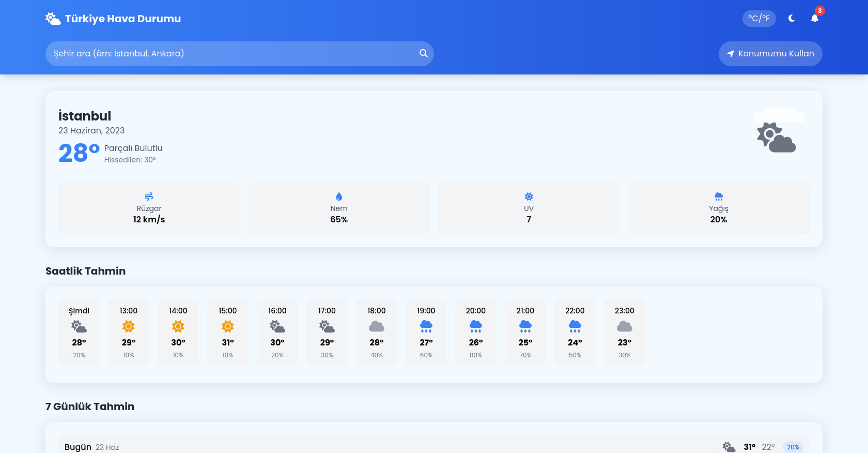The height and width of the screenshot is (453, 868).
Task: Click the notification bell icon
Action: pos(815,19)
